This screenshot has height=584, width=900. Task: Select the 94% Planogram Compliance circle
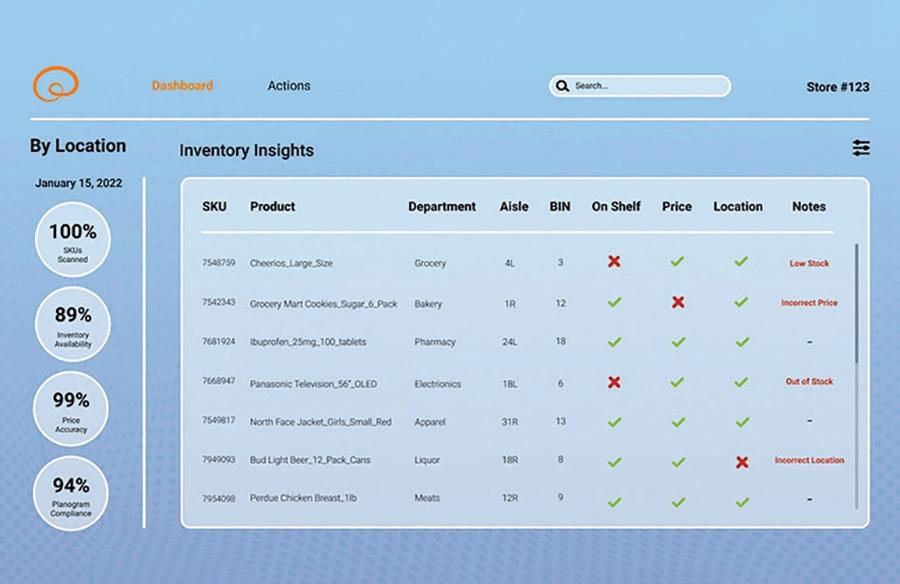tap(72, 494)
